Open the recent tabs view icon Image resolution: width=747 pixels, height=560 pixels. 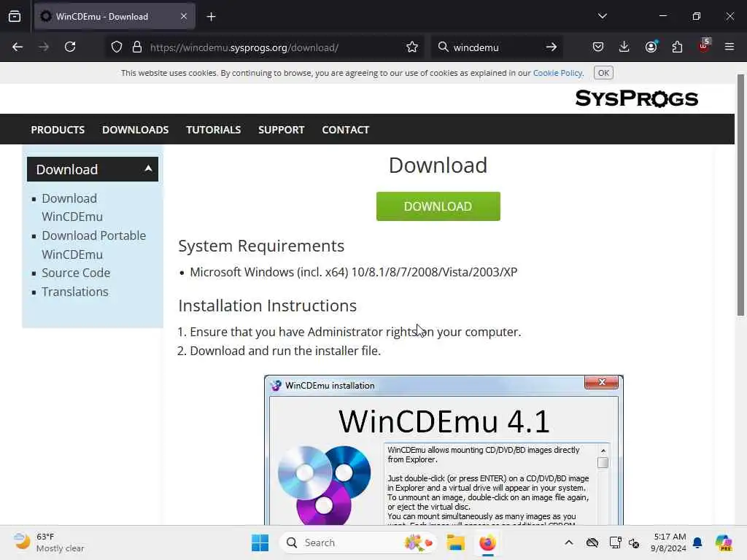[15, 17]
